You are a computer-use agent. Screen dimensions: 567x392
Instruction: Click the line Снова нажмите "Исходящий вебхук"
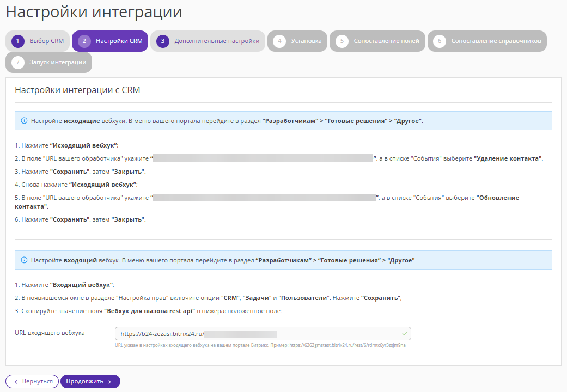click(76, 185)
